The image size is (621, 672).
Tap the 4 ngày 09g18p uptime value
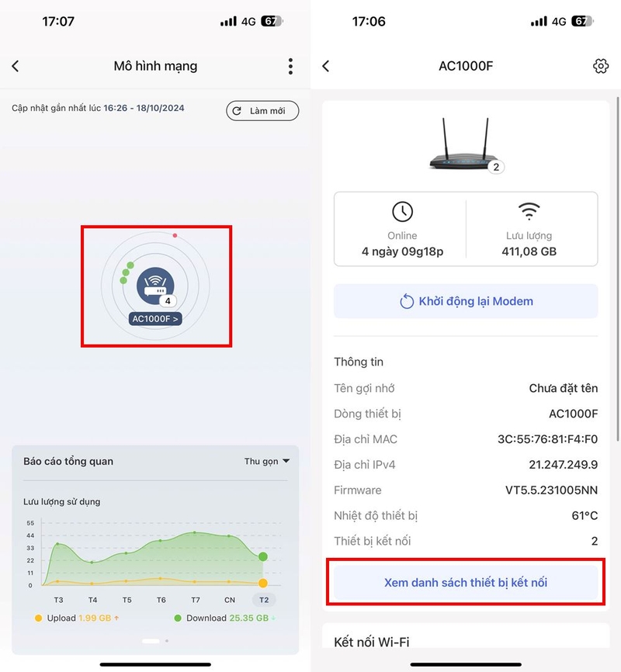coord(402,251)
